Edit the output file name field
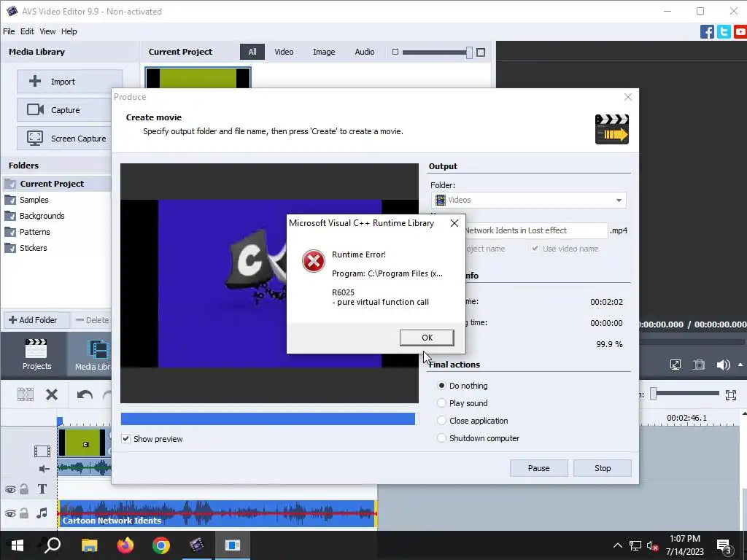The width and height of the screenshot is (747, 560). pyautogui.click(x=536, y=230)
